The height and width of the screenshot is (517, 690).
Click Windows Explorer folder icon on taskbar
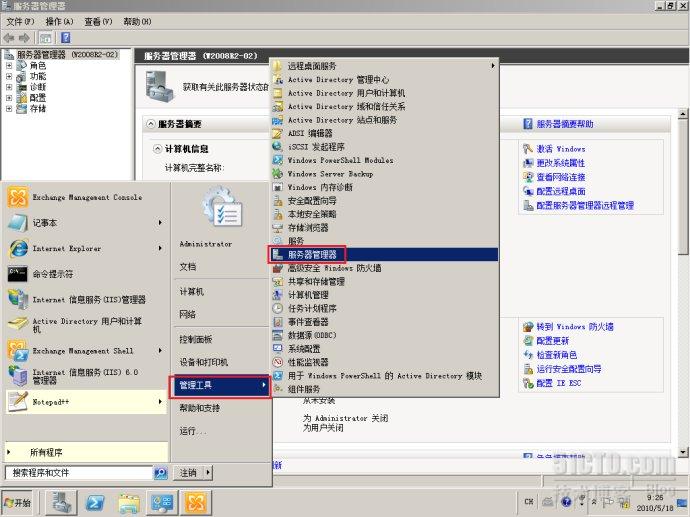pyautogui.click(x=129, y=502)
